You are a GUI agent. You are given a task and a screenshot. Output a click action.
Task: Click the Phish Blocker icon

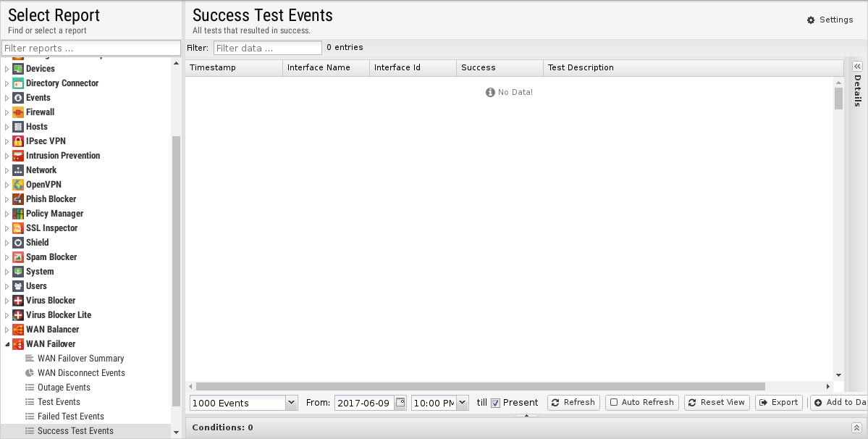[17, 198]
